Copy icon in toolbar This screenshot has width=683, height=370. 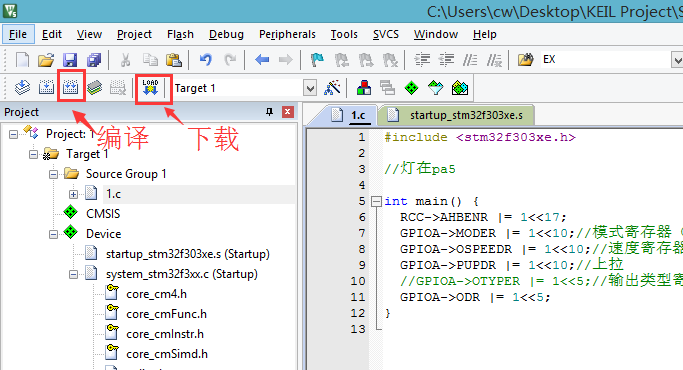[150, 60]
